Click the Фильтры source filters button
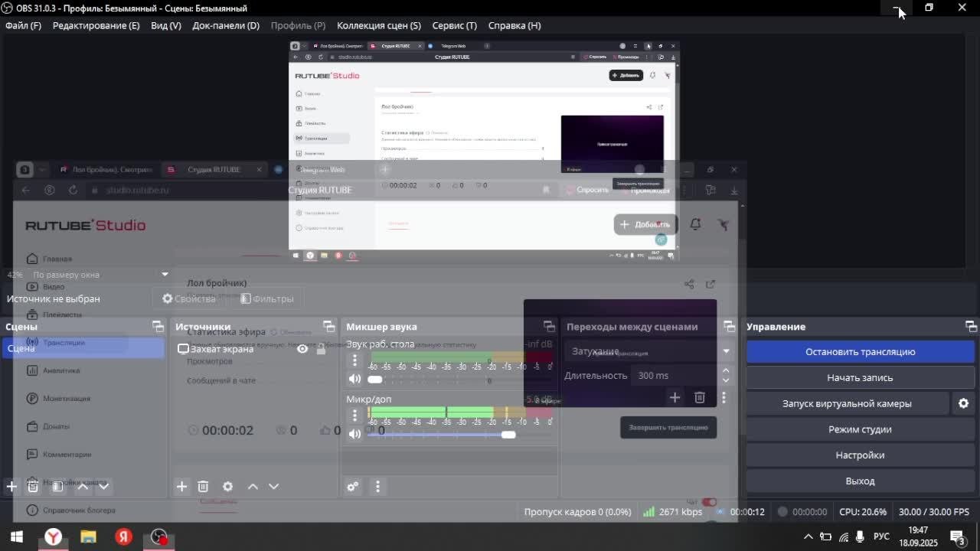 (x=267, y=298)
